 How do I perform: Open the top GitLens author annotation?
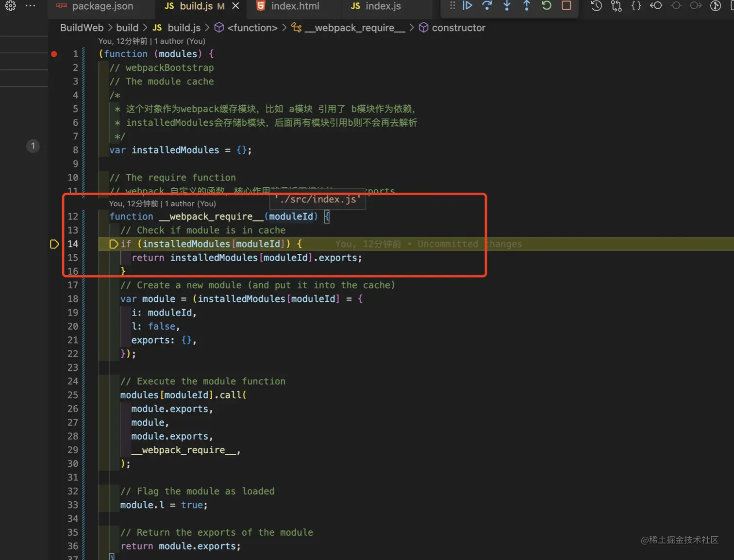tap(152, 41)
